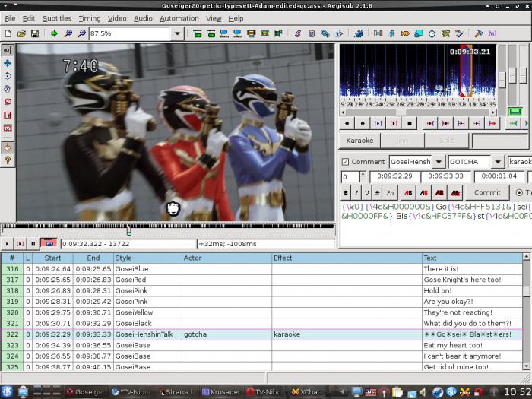
Task: Open the Subtitles menu
Action: (x=57, y=18)
